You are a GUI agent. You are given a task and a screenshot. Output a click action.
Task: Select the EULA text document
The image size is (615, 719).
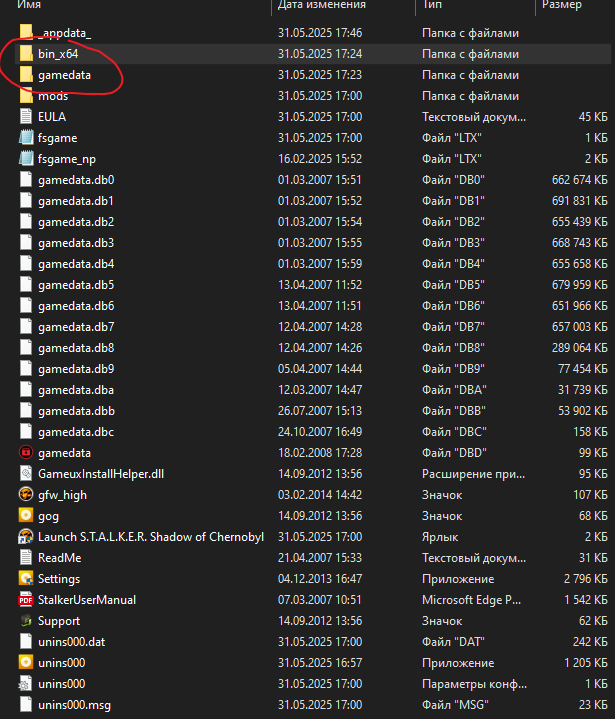52,117
